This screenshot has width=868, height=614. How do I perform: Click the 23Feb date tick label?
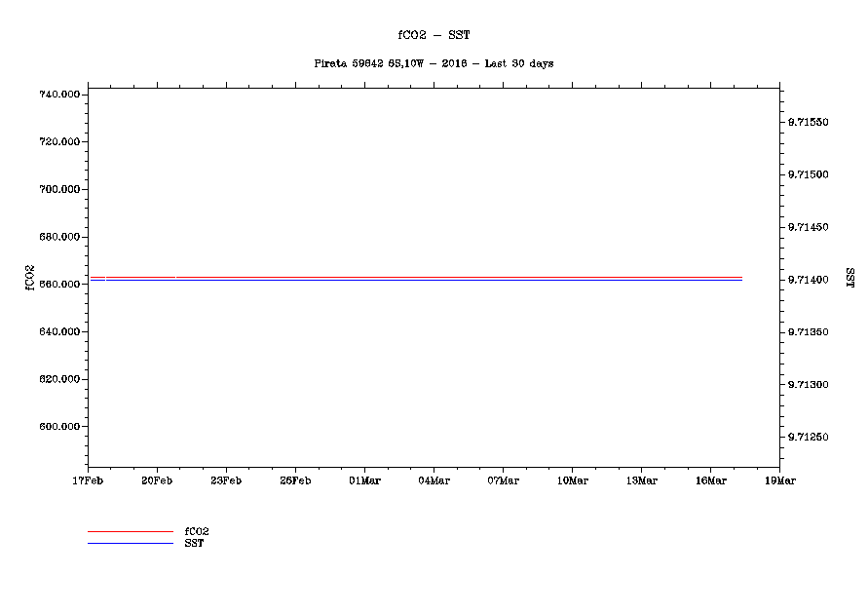[226, 480]
